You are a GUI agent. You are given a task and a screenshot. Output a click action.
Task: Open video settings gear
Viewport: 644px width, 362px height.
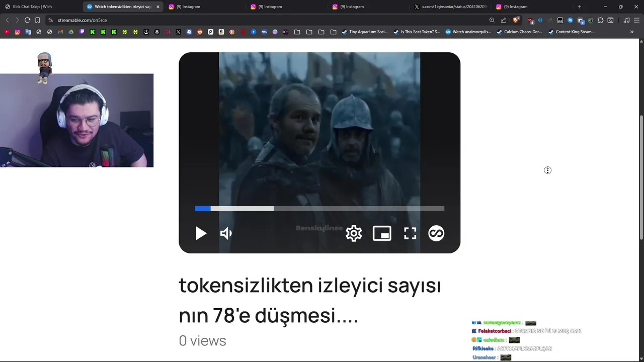(354, 233)
